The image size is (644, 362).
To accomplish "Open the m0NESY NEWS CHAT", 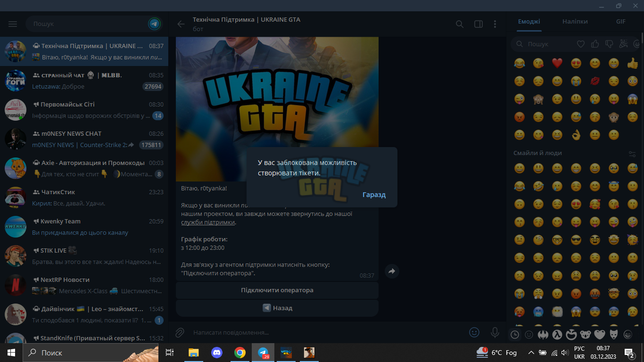I will (84, 139).
